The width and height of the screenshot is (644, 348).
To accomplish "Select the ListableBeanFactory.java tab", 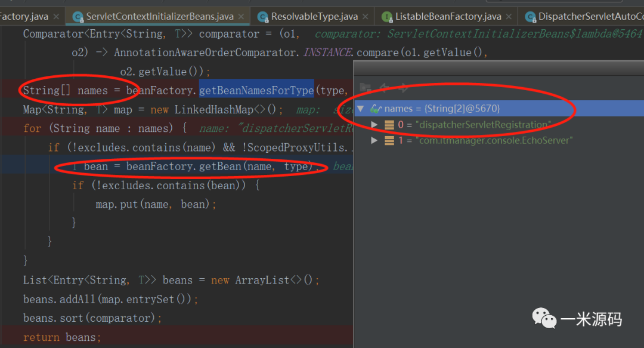I will [448, 17].
